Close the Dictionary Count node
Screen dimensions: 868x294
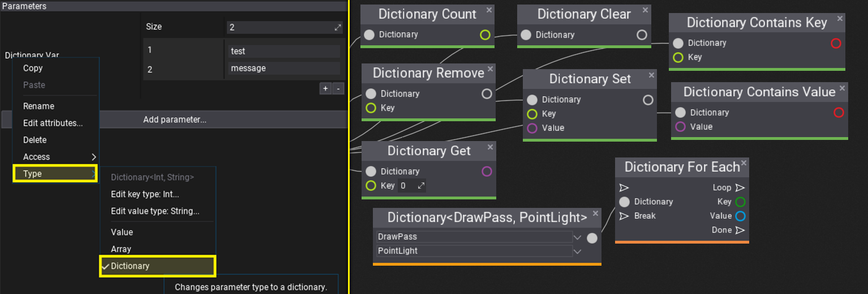tap(489, 10)
